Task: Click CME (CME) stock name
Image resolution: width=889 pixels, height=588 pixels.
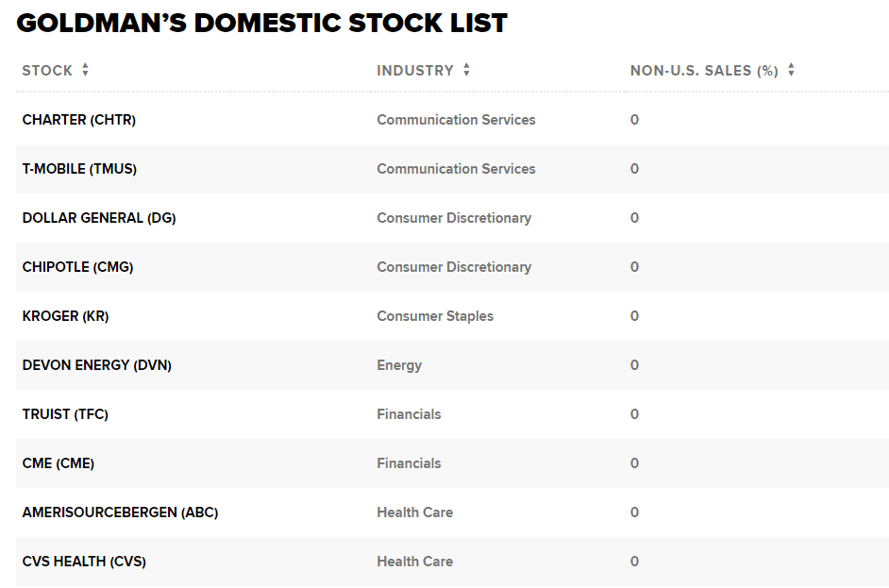Action: click(59, 463)
